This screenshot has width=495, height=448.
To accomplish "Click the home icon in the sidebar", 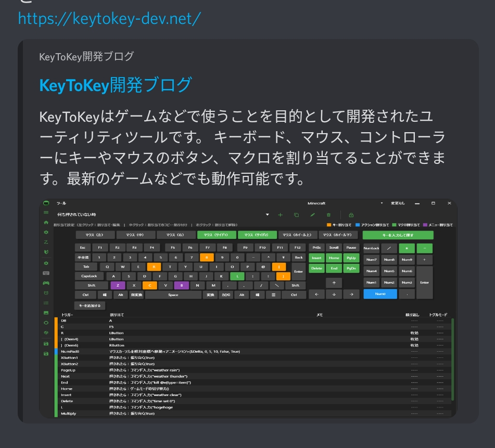I will 46,223.
